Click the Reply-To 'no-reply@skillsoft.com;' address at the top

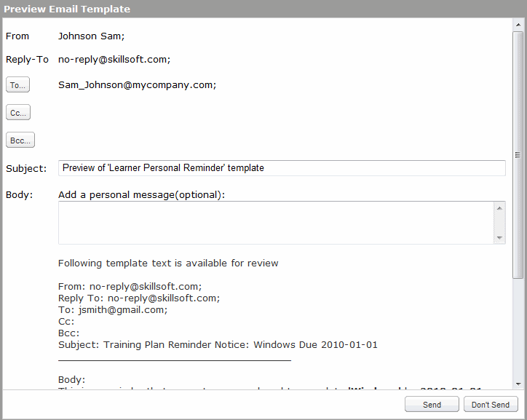(114, 60)
